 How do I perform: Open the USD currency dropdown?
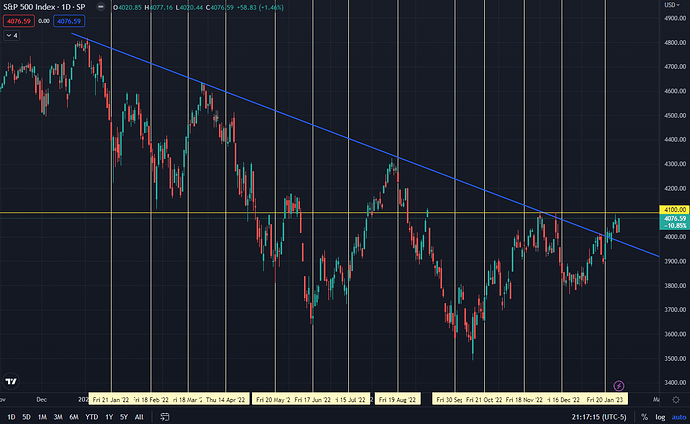pyautogui.click(x=672, y=5)
